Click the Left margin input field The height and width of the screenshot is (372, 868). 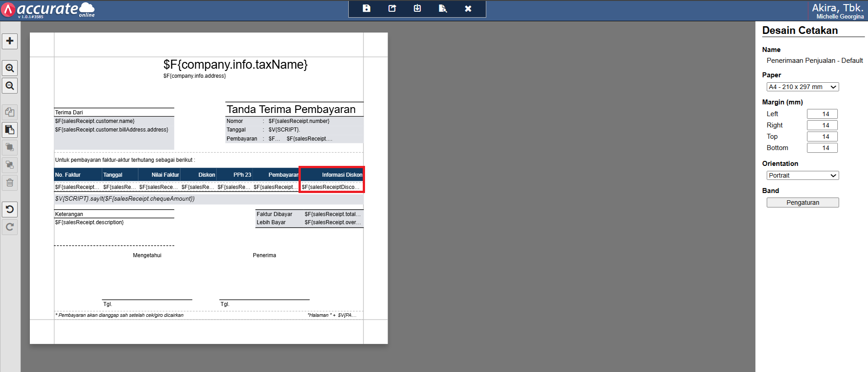822,114
